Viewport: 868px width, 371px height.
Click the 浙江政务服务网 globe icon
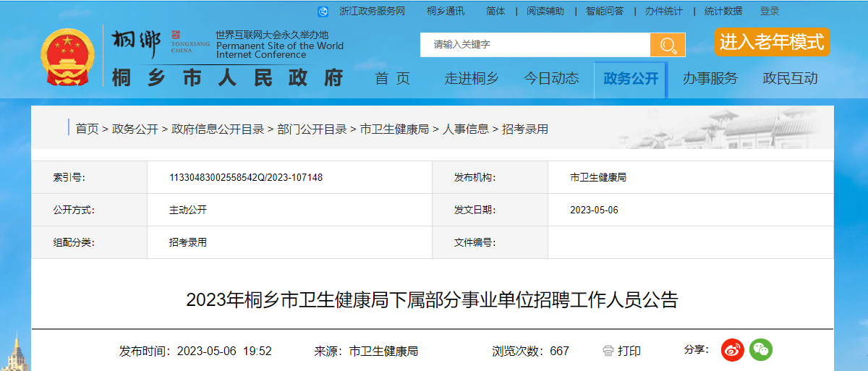point(323,11)
